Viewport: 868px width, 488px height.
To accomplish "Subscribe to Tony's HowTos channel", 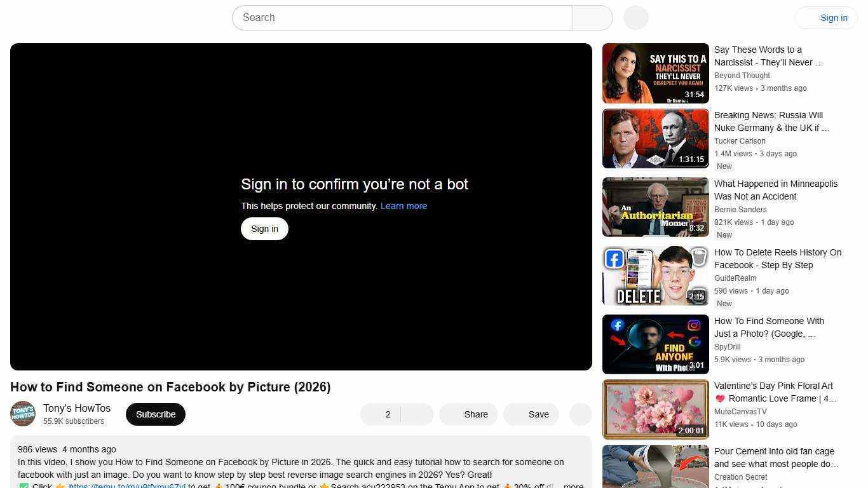I will 155,414.
